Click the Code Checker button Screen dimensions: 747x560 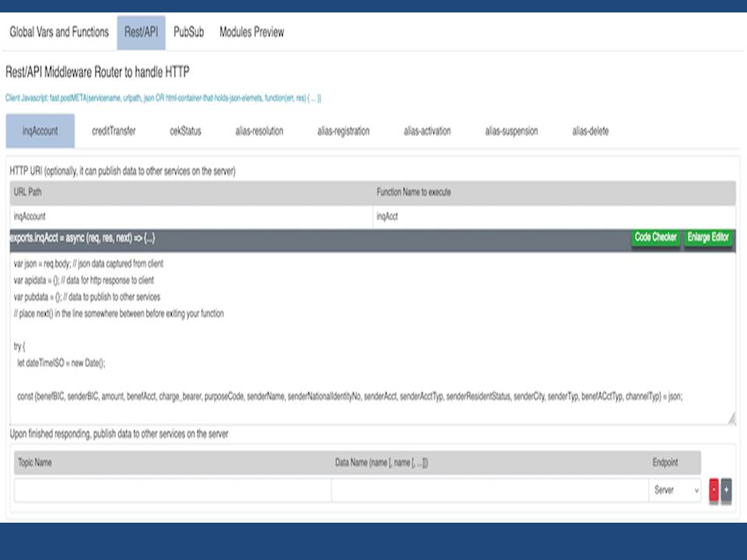pyautogui.click(x=655, y=238)
